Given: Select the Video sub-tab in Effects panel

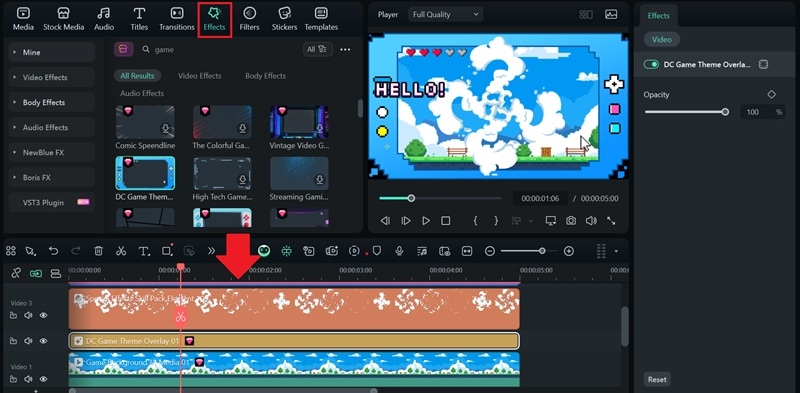Looking at the screenshot, I should tap(662, 39).
